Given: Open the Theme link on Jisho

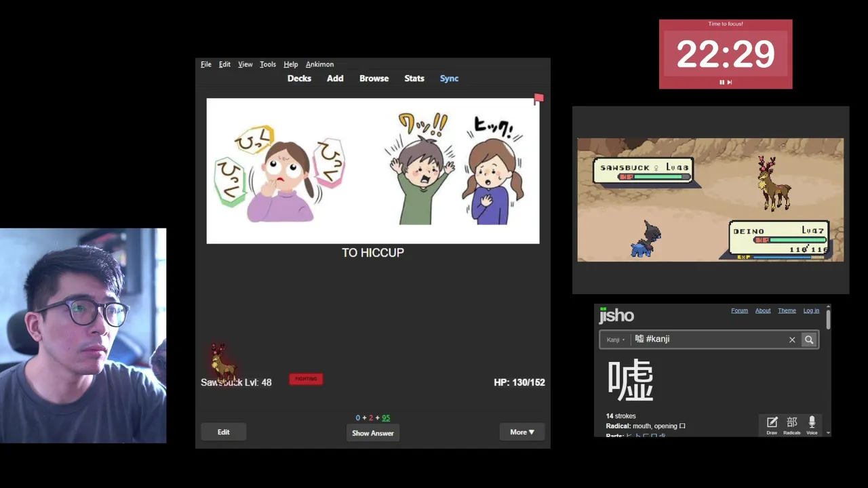Looking at the screenshot, I should point(787,310).
